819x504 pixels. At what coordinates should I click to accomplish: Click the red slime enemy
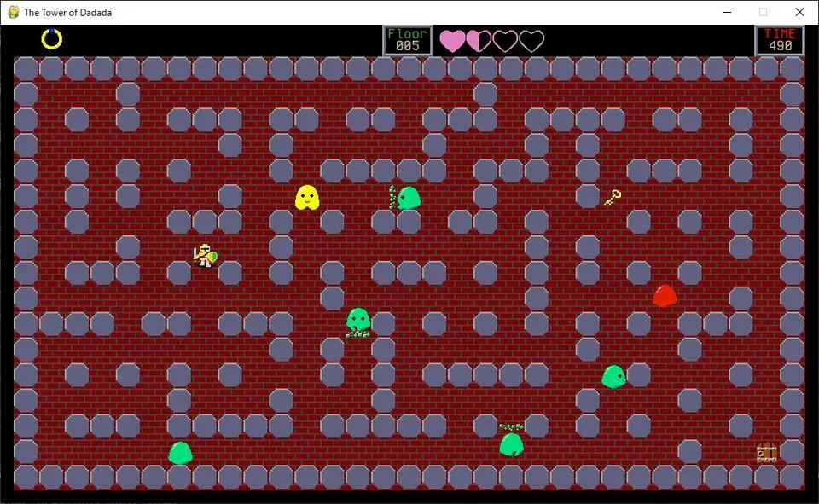click(665, 296)
